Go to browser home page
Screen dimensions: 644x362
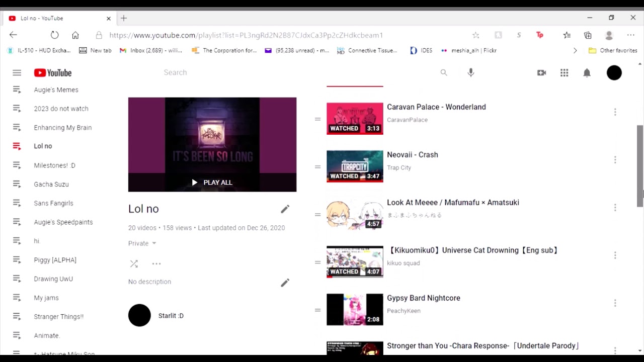coord(75,35)
